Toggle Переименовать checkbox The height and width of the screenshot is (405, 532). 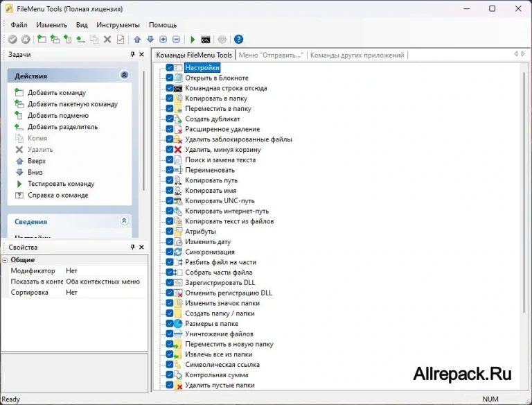170,170
